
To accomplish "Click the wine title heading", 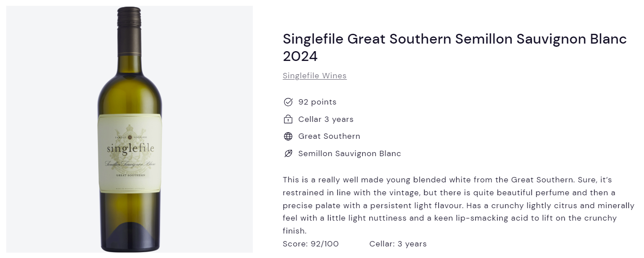I will pyautogui.click(x=454, y=48).
